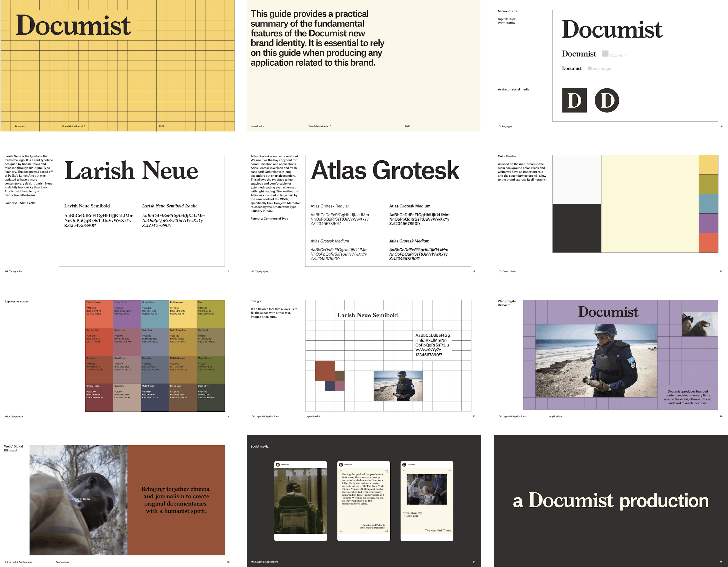Viewport: 728px width, 567px height.
Task: Select the Mist Blue swatch
Action: (155, 370)
